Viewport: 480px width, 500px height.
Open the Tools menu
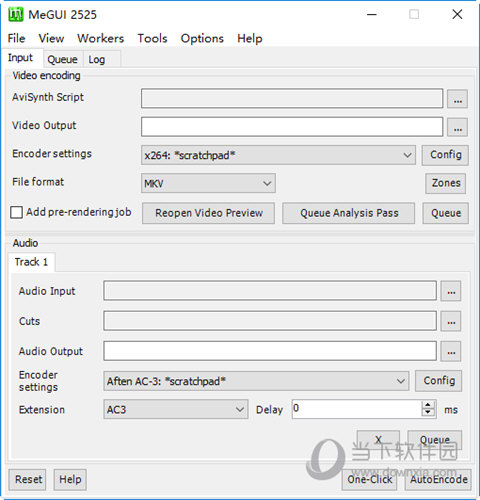point(152,38)
